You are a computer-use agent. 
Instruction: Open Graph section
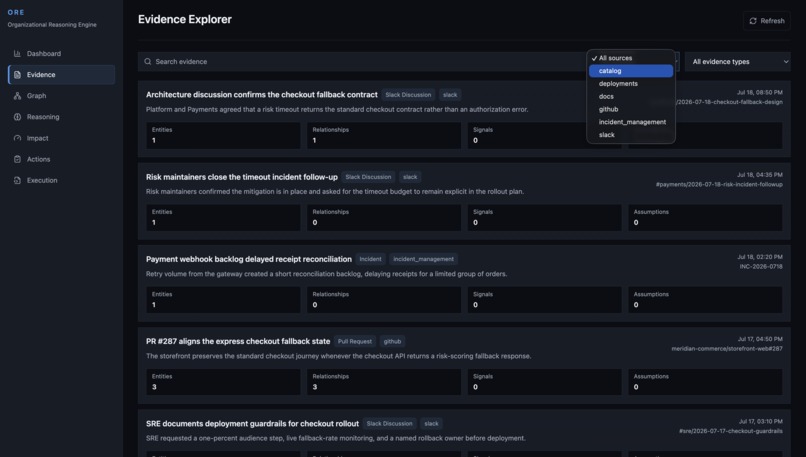[x=61, y=96]
